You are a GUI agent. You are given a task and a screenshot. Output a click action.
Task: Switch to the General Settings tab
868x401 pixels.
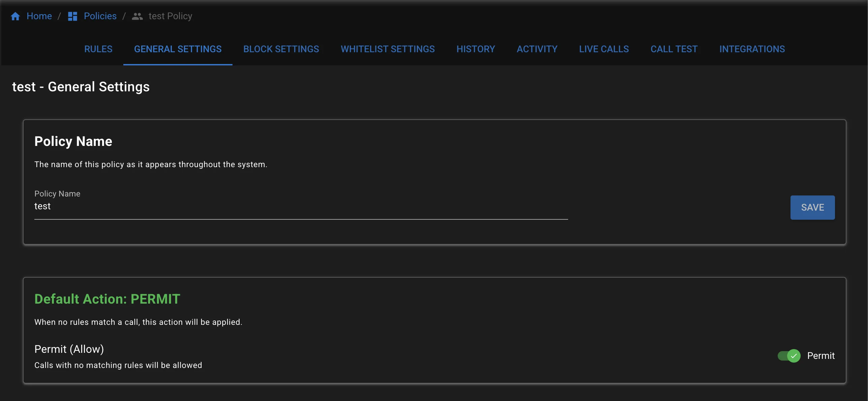point(178,49)
